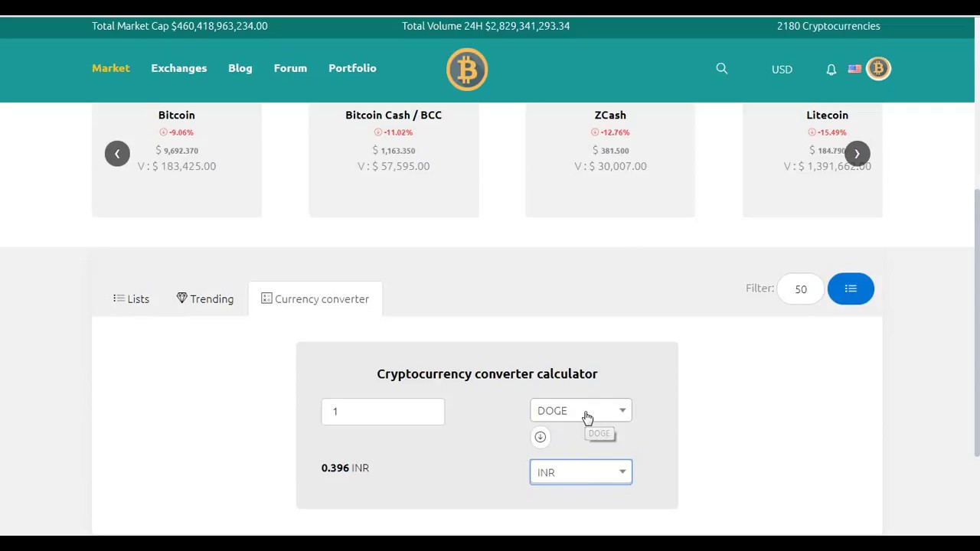The height and width of the screenshot is (551, 980).
Task: Click the 2180 Cryptocurrencies text
Action: [x=828, y=26]
